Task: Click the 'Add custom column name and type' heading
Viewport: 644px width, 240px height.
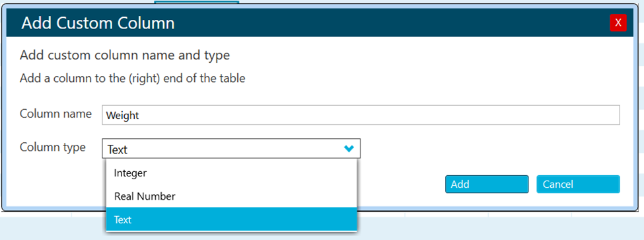Action: click(x=125, y=56)
